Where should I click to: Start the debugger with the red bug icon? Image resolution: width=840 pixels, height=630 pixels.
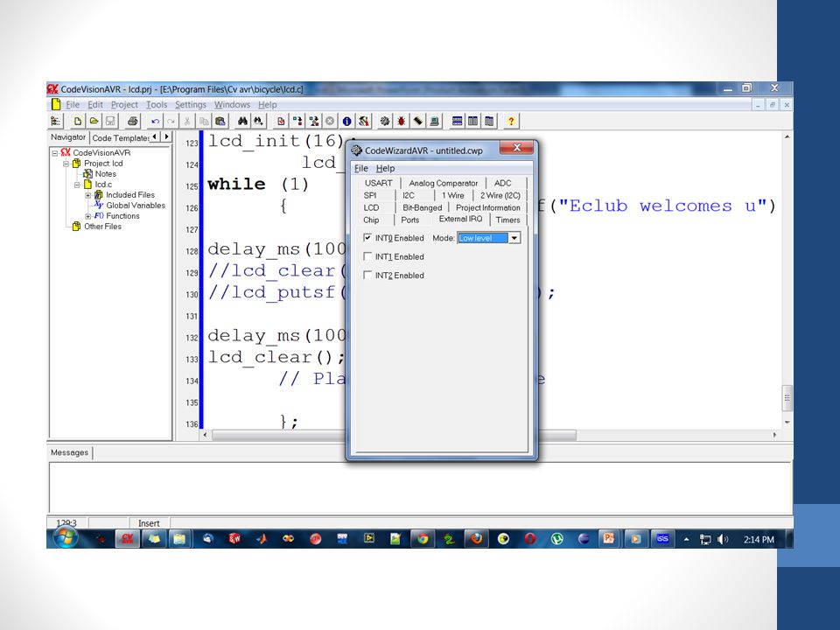402,121
